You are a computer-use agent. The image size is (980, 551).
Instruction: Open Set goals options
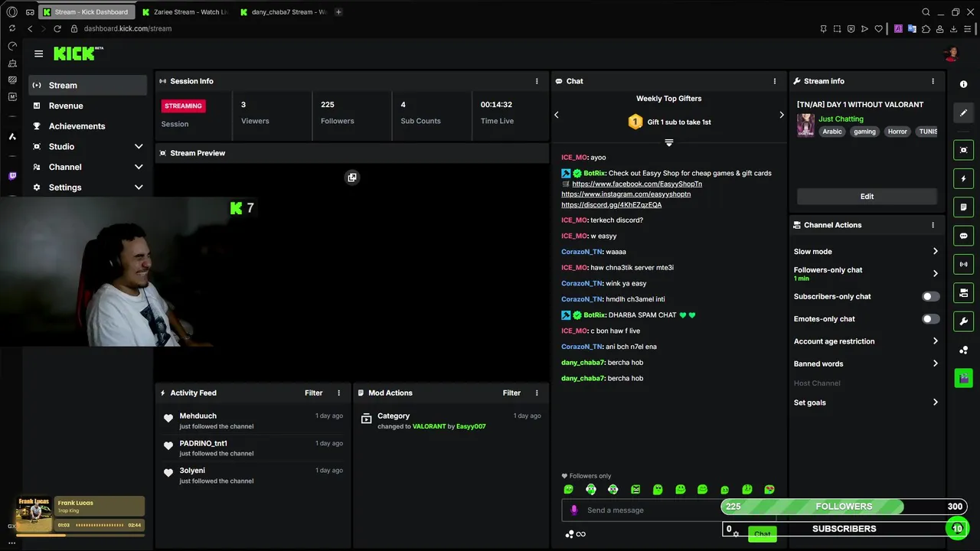[866, 403]
